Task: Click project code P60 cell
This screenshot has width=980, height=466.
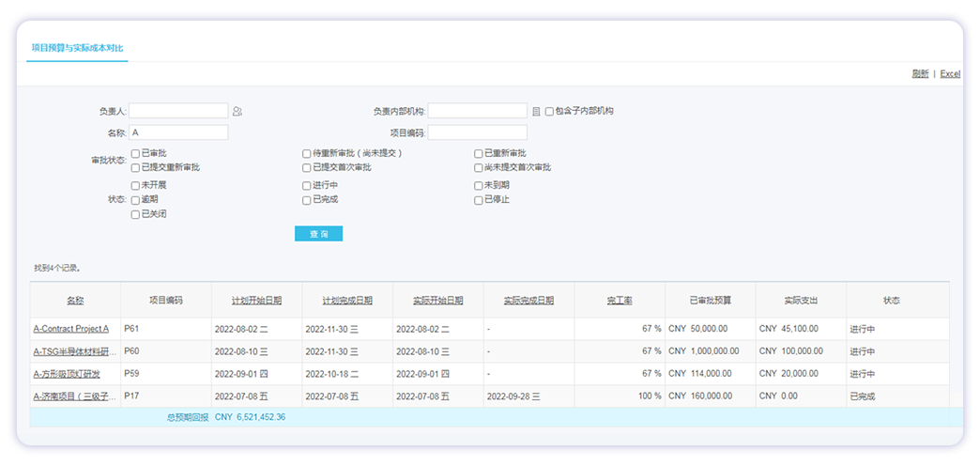Action: [165, 351]
